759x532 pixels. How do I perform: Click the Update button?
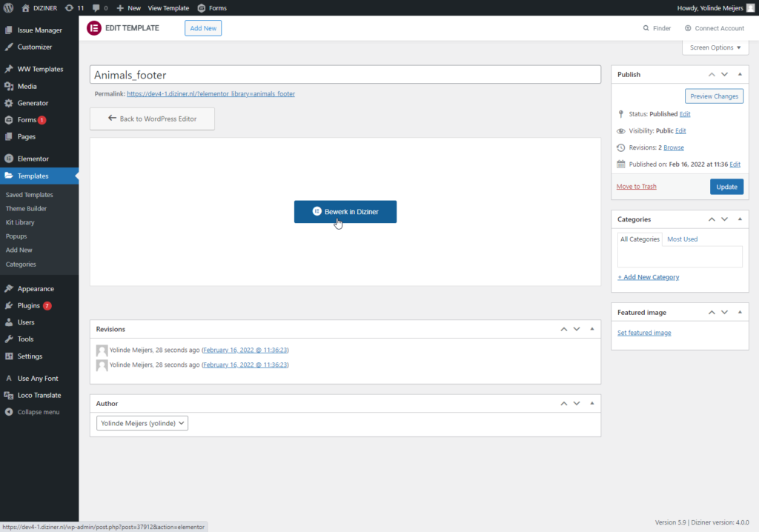click(x=726, y=187)
